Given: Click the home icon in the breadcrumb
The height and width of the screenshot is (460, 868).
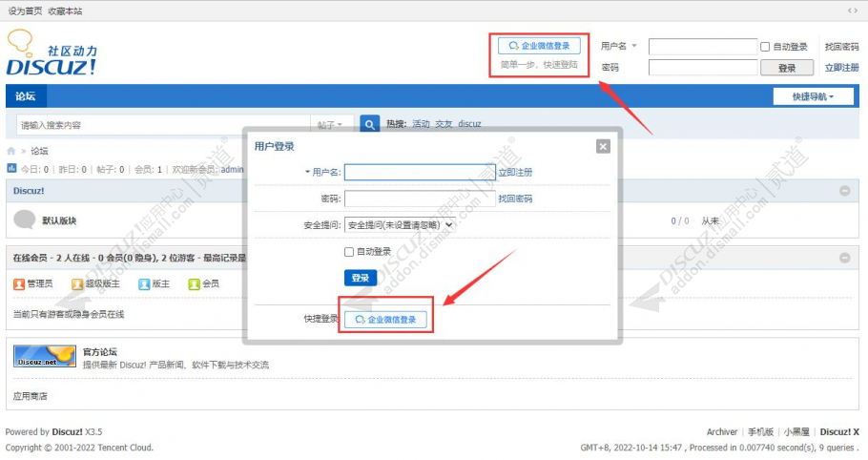Looking at the screenshot, I should [x=11, y=151].
